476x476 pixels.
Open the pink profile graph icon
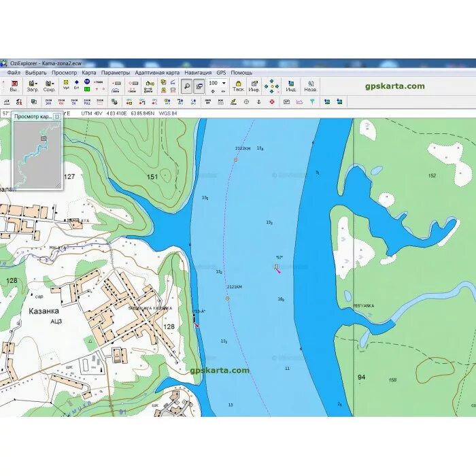coord(299,102)
